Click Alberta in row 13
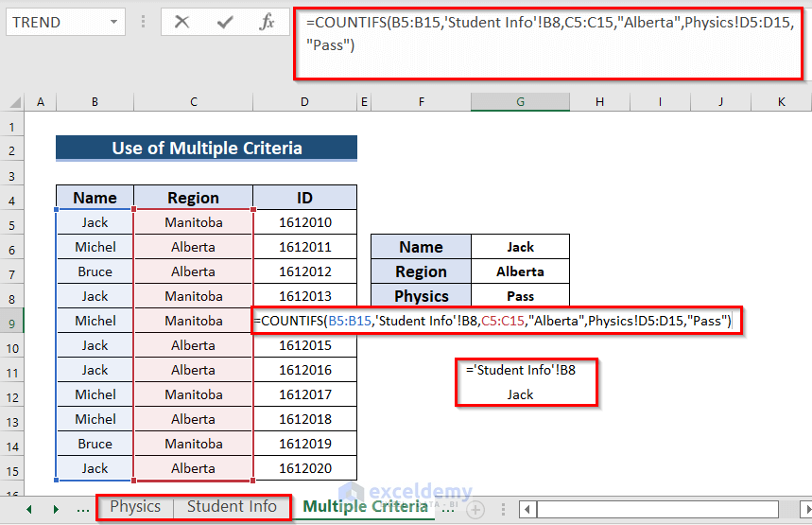This screenshot has height=525, width=812. (193, 419)
